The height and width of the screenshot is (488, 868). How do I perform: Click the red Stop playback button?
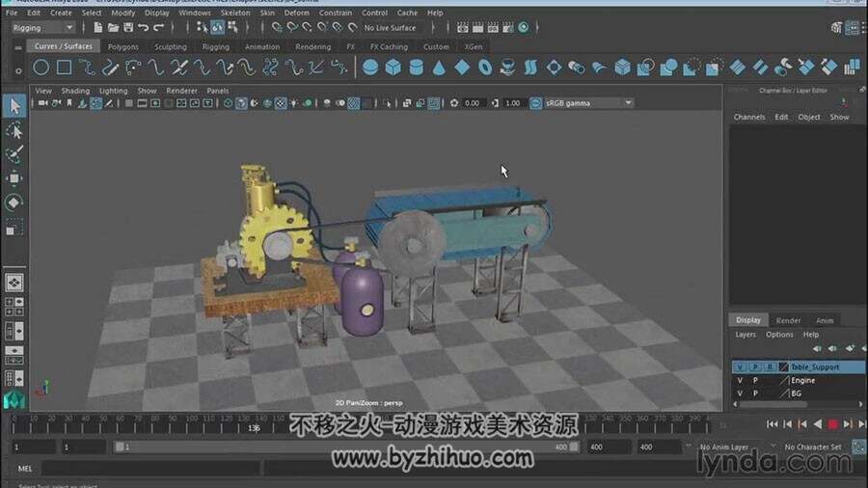click(x=832, y=424)
